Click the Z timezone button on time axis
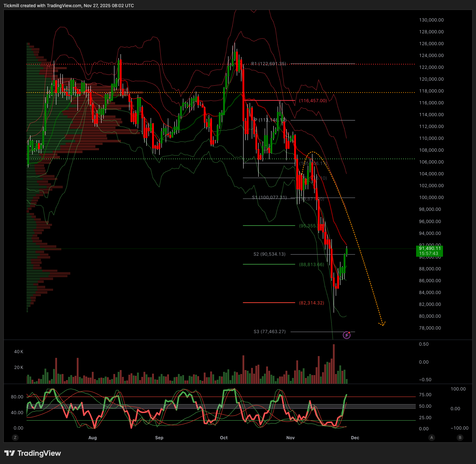 [x=15, y=437]
